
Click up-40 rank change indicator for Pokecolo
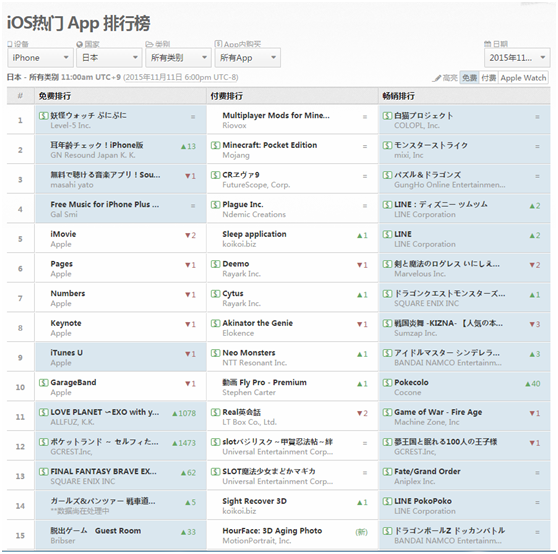(533, 384)
